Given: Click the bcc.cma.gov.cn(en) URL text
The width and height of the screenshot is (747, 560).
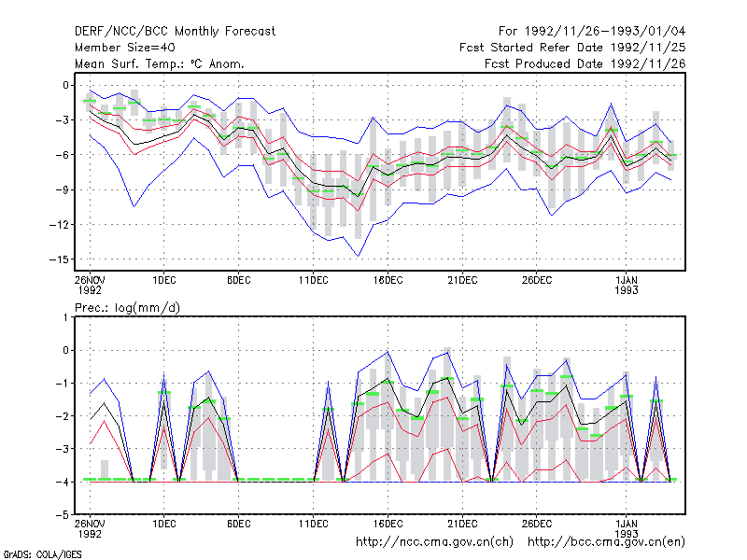Looking at the screenshot, I should (x=606, y=542).
